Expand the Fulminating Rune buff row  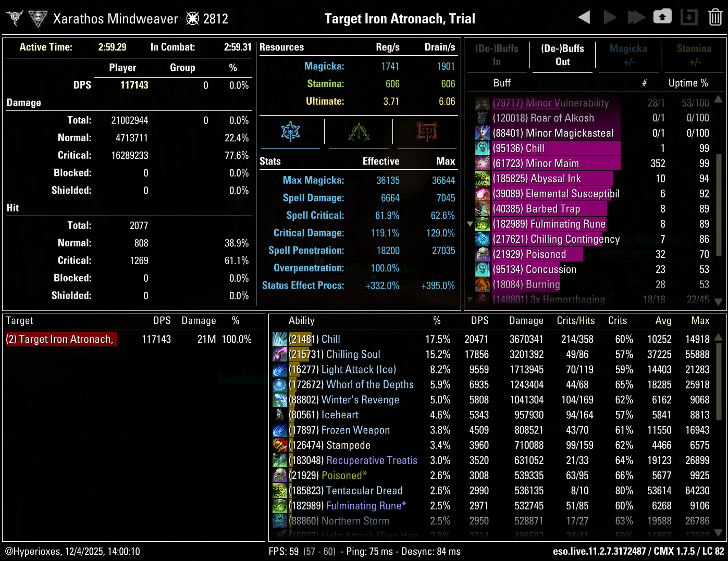(470, 224)
